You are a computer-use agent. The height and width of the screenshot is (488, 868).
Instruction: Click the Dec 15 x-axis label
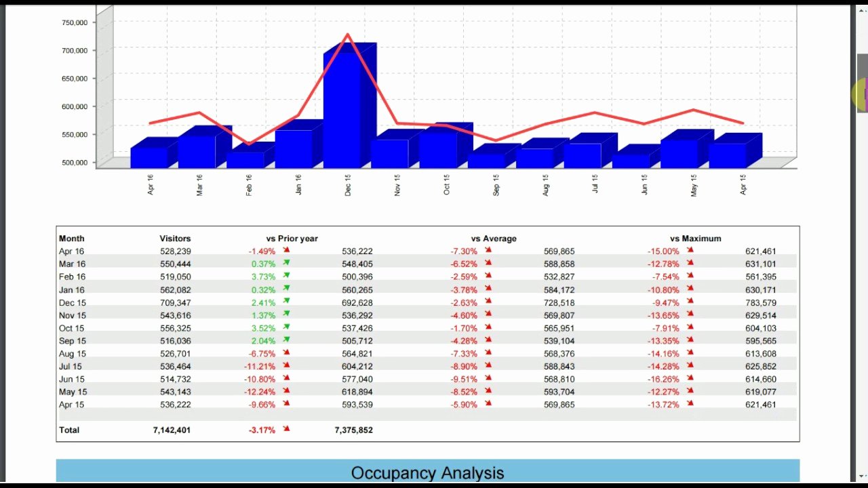tap(348, 185)
